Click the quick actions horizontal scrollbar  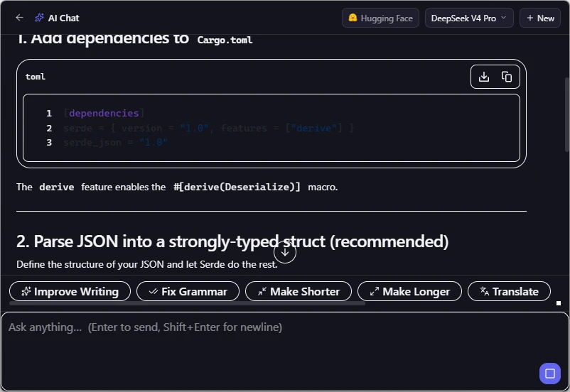tap(187, 303)
